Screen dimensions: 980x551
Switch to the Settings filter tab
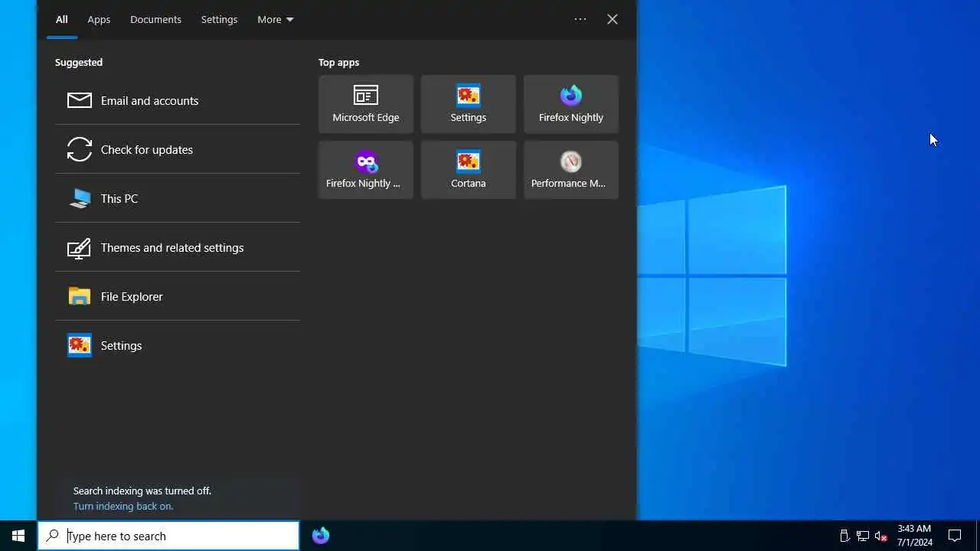tap(219, 19)
